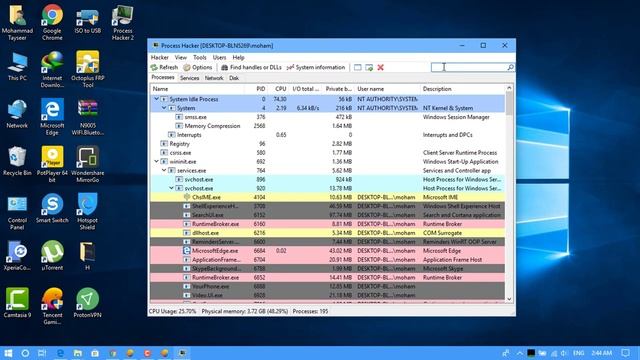Screen dimensions: 640x360
Task: Select the MicrosoftEdge.exe process row
Action: [327, 251]
